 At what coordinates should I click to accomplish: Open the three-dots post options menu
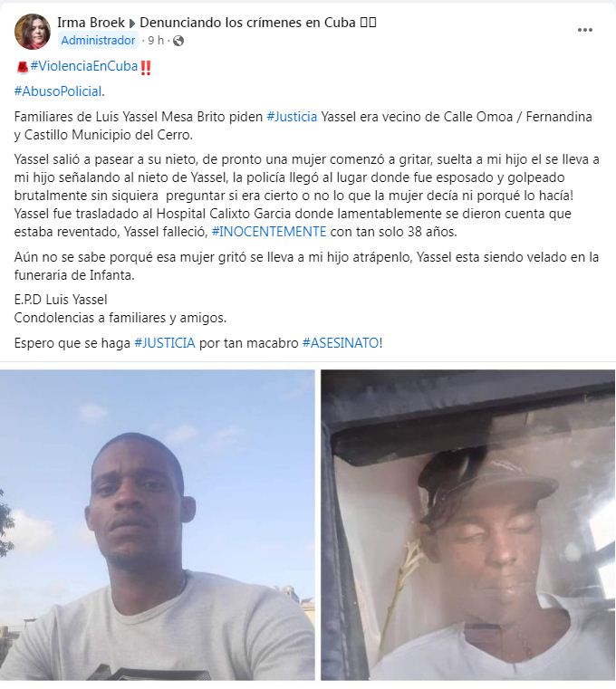585,30
